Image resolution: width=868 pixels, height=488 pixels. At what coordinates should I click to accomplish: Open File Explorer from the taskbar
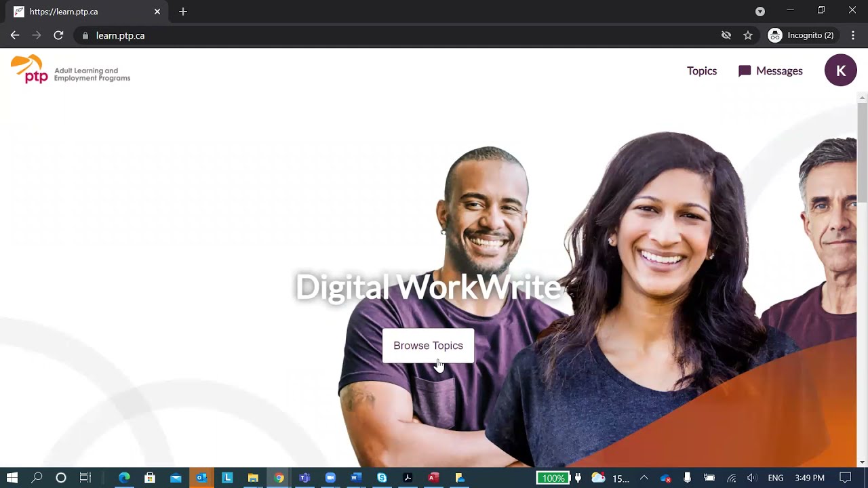click(253, 478)
